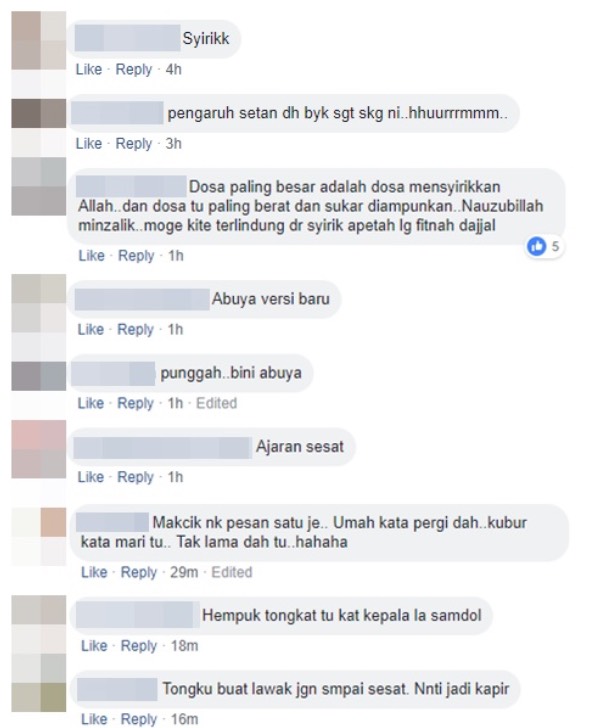Open profile picture beside 'Syirikk' comment
This screenshot has width=596, height=728.
39,41
